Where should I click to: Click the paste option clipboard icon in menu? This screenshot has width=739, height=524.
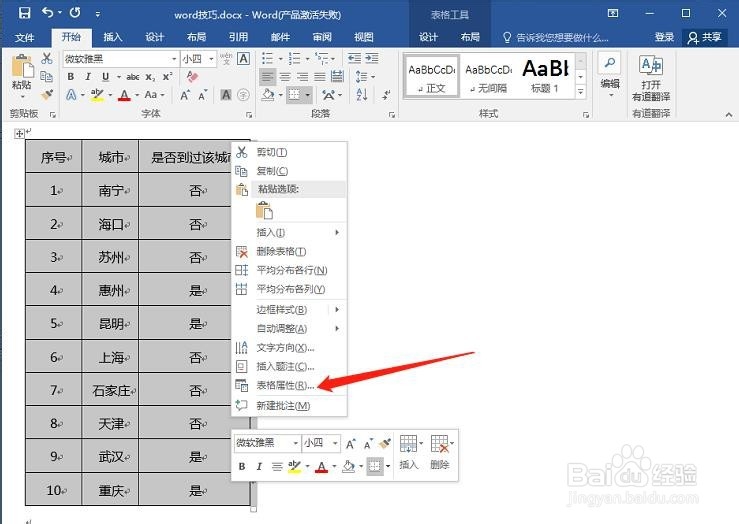point(264,210)
